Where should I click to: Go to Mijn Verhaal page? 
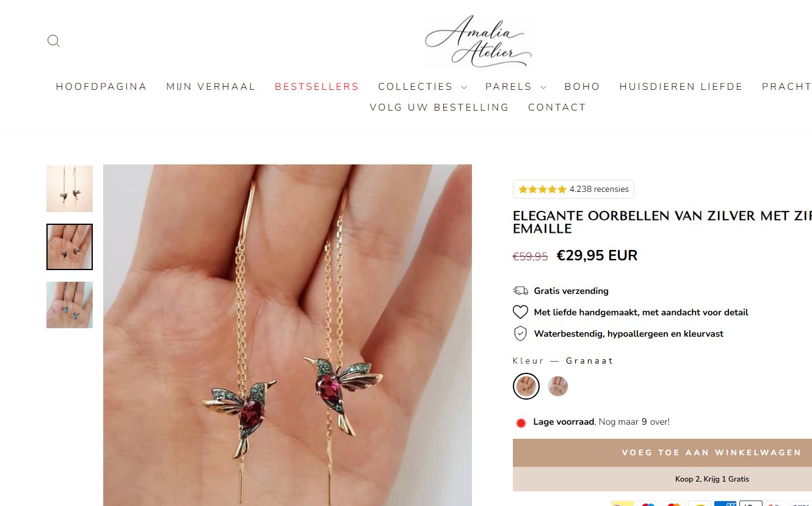(211, 87)
